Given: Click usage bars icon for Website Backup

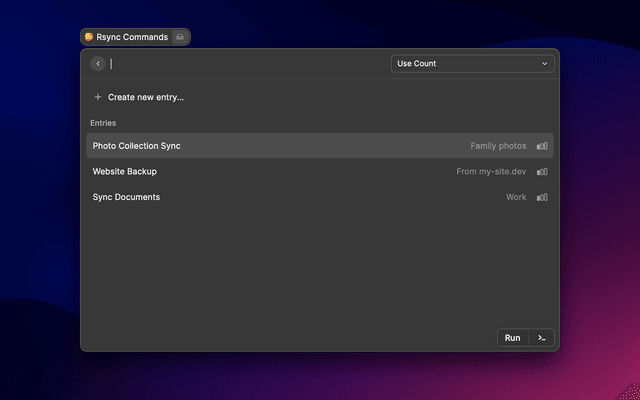Looking at the screenshot, I should [x=542, y=172].
